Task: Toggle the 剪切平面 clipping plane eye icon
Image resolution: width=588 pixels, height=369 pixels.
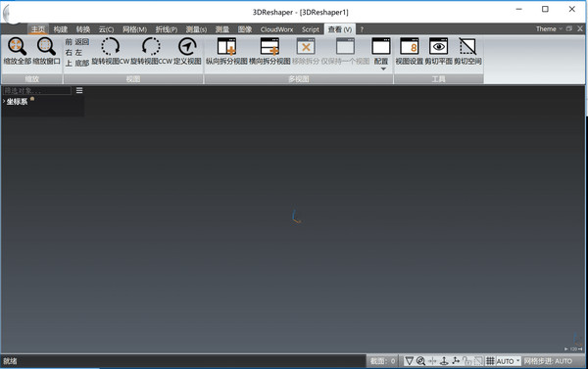Action: click(438, 46)
